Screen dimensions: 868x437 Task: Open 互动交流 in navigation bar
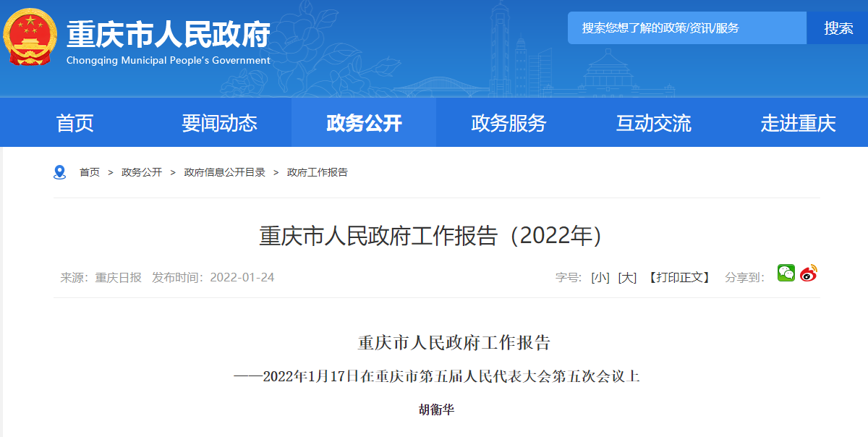point(653,123)
